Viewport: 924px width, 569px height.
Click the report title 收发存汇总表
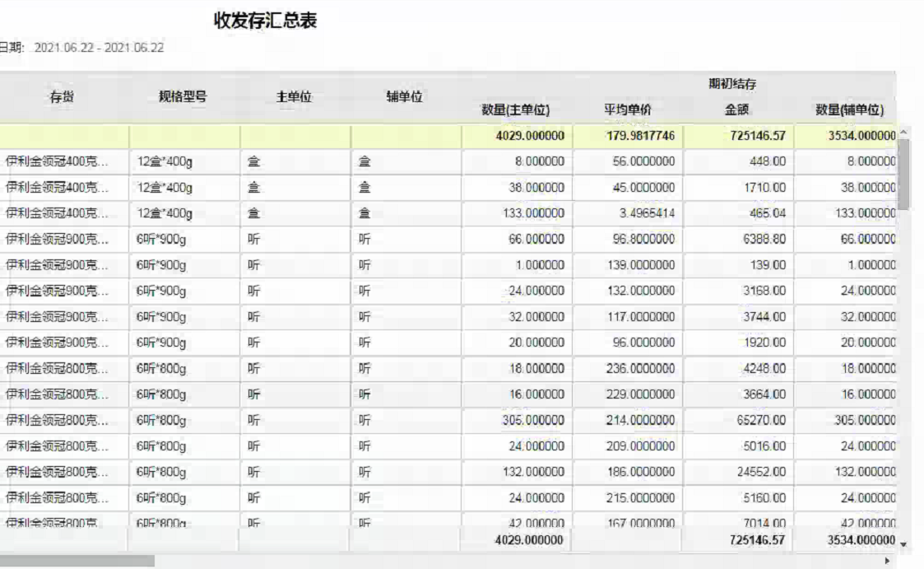coord(265,21)
